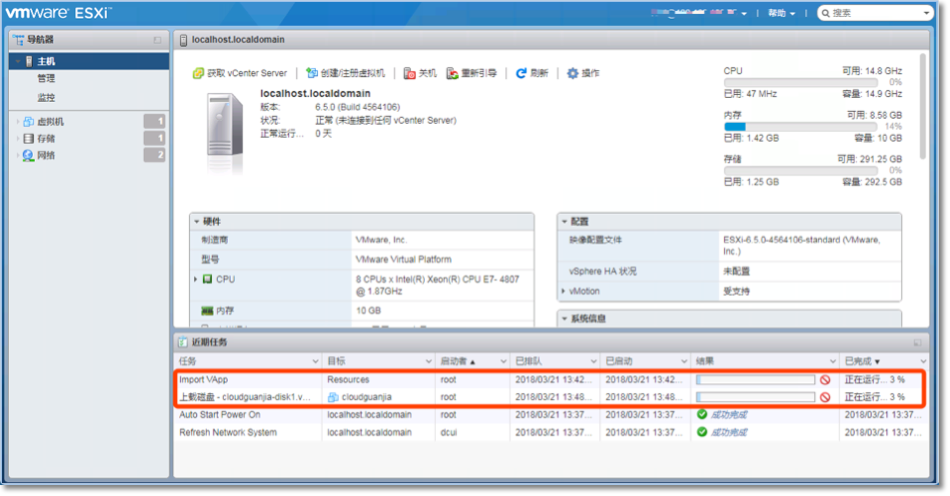The image size is (950, 496).
Task: Click the search magnifier icon
Action: (826, 13)
